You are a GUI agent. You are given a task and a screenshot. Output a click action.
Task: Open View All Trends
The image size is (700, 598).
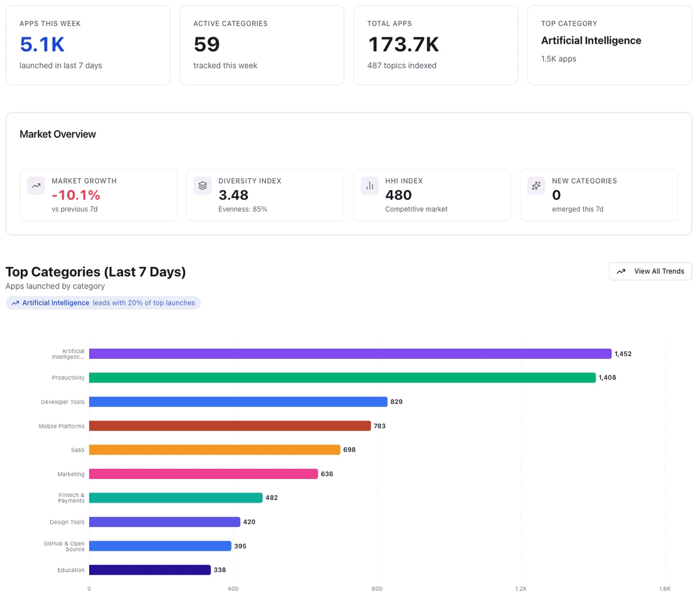click(x=650, y=272)
